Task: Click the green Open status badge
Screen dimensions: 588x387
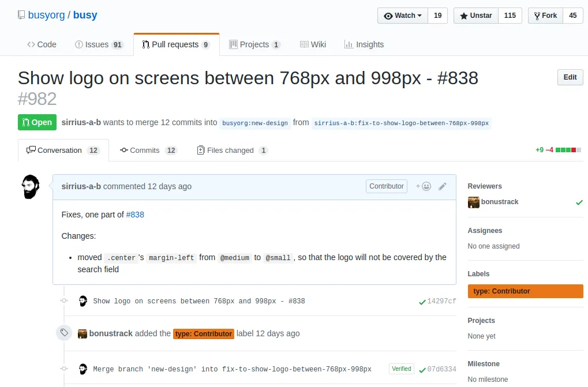Action: [x=37, y=122]
